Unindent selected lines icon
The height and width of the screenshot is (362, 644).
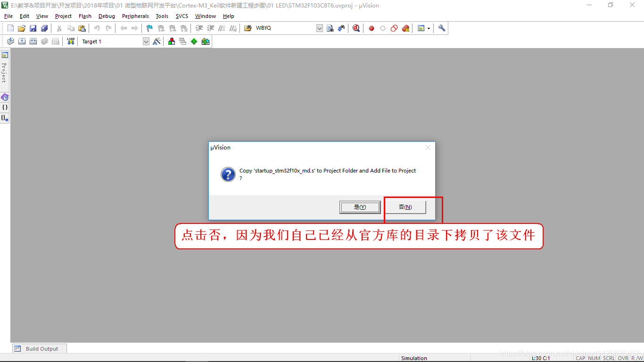click(x=210, y=28)
